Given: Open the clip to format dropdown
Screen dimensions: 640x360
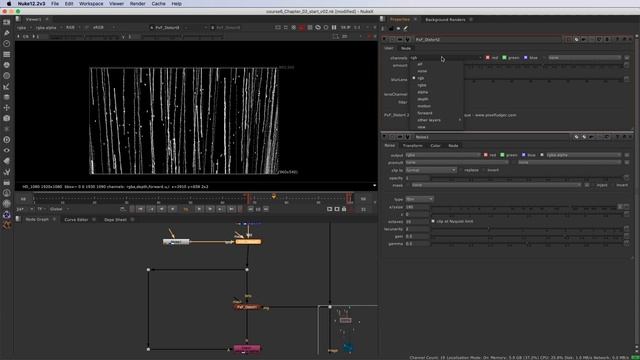Looking at the screenshot, I should pyautogui.click(x=431, y=170).
